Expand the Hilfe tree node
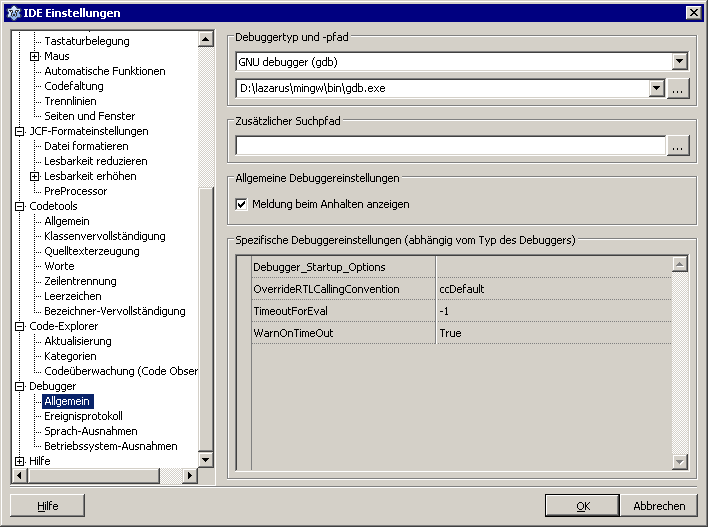 pos(19,461)
